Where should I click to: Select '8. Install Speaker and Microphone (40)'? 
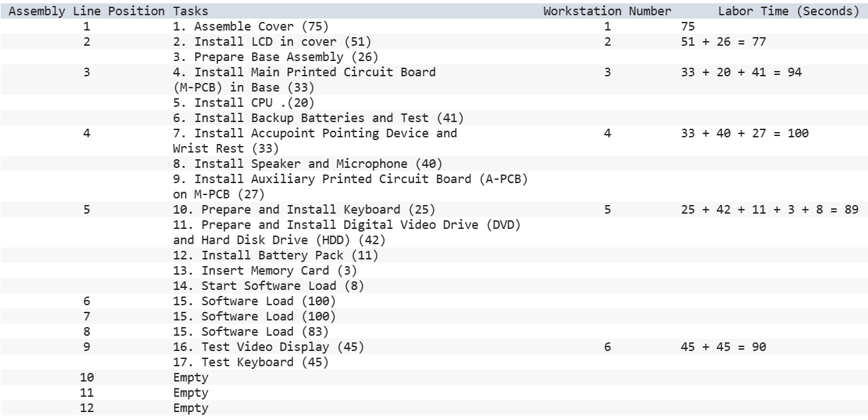point(308,165)
